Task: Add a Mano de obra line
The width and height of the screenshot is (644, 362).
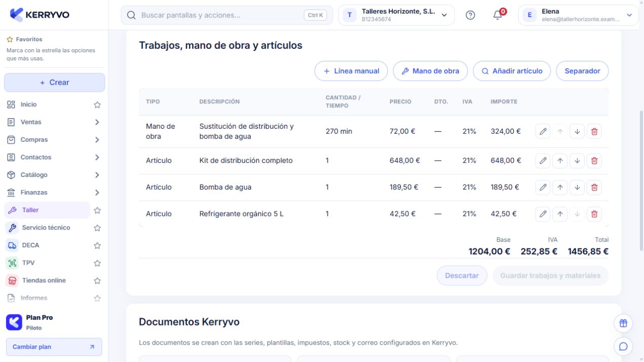Action: click(x=430, y=71)
